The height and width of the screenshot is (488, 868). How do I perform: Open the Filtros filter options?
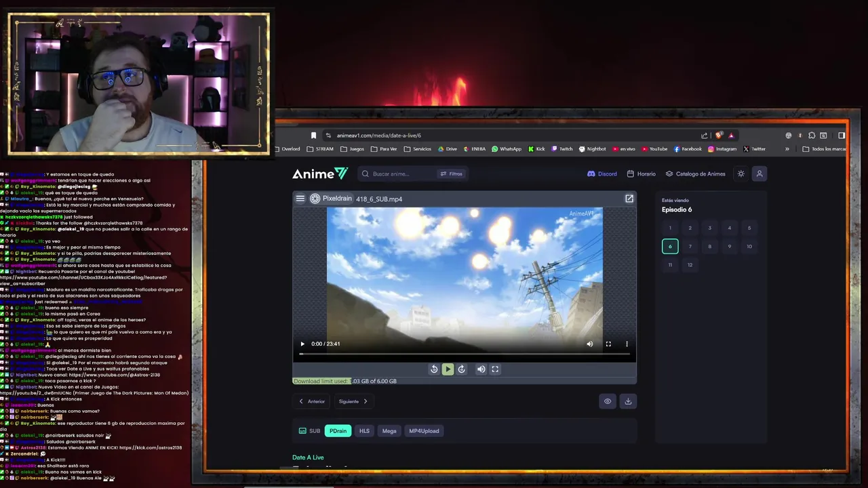[451, 174]
